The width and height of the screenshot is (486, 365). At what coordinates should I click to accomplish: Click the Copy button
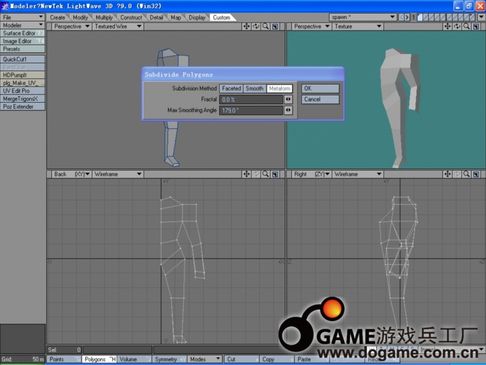coord(277,359)
